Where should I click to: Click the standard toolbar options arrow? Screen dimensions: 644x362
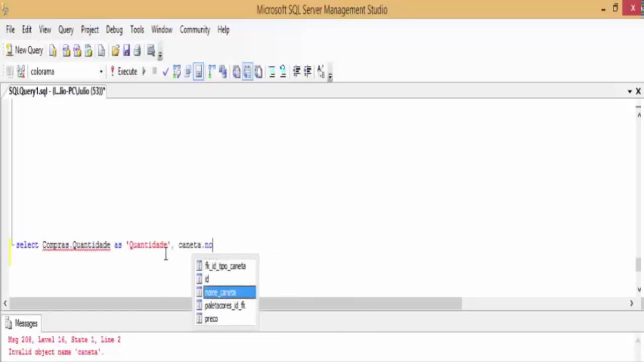(160, 53)
